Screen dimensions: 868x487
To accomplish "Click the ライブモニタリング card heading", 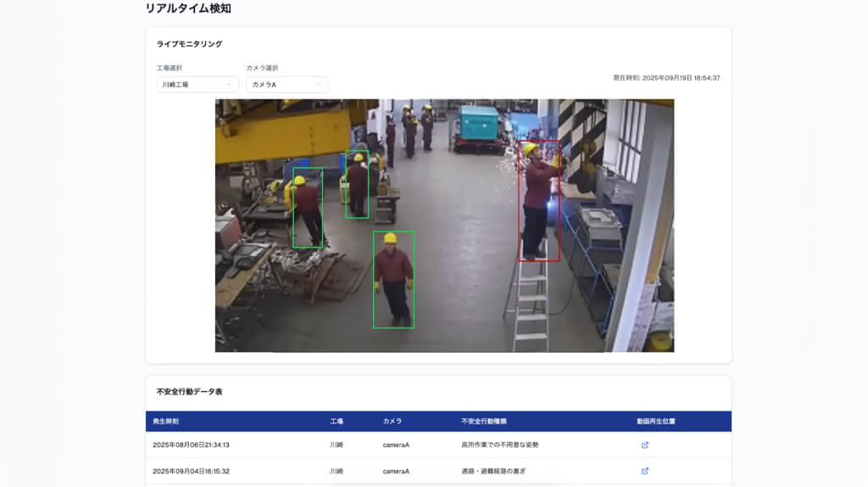I will pyautogui.click(x=189, y=43).
